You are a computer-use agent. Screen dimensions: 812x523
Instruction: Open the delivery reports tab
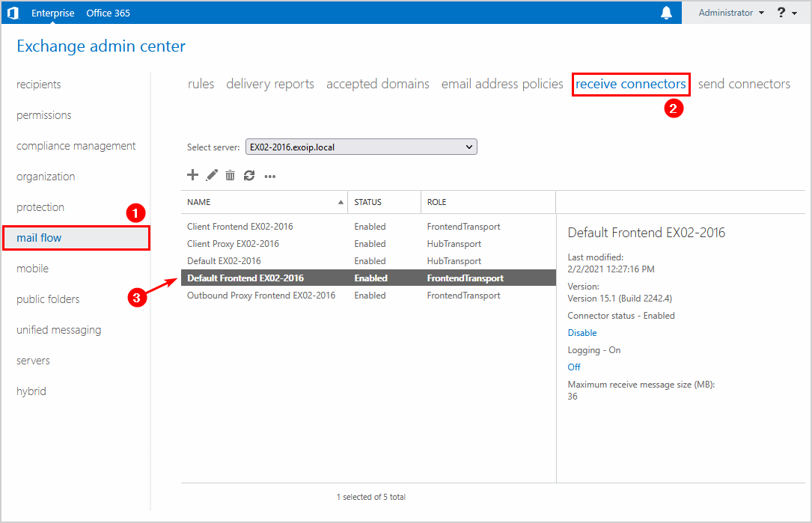click(x=270, y=84)
